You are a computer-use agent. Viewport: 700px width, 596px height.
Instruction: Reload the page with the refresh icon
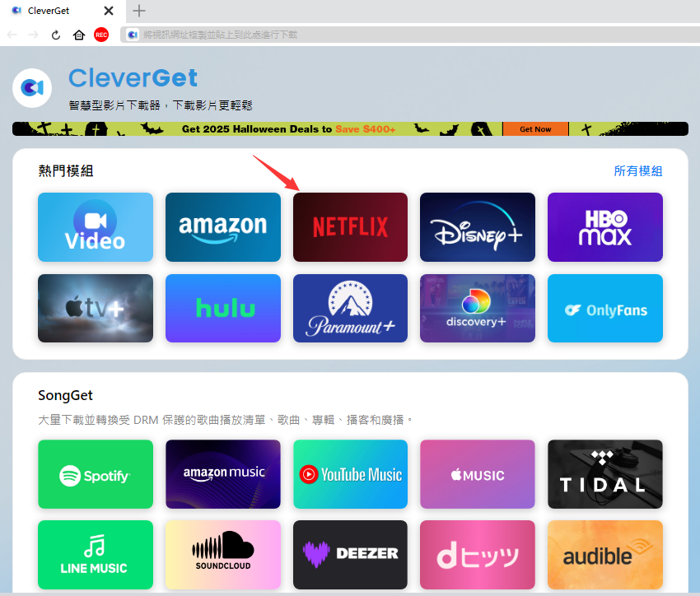pyautogui.click(x=56, y=35)
